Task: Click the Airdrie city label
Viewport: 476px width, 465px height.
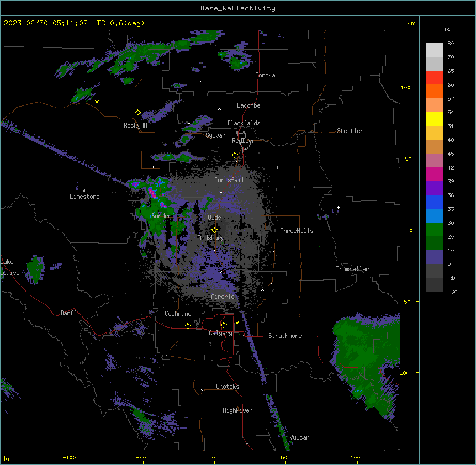Action: point(223,297)
